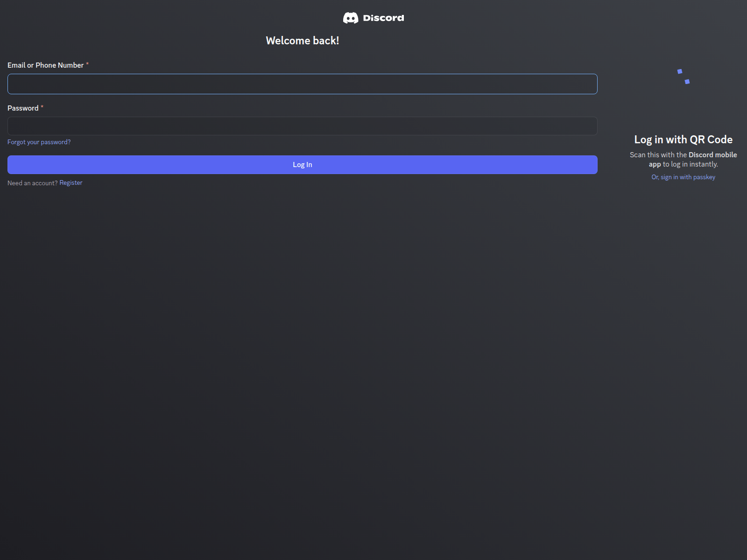Viewport: 747px width, 560px height.
Task: Click the Need an account? text
Action: pos(32,183)
